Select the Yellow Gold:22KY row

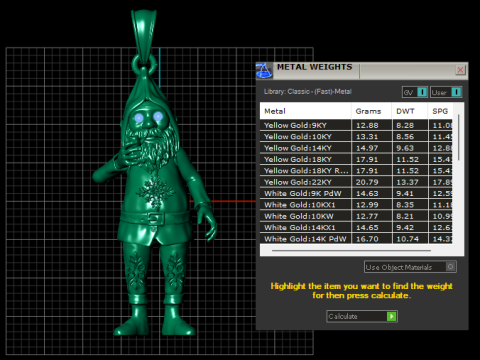tap(356, 182)
